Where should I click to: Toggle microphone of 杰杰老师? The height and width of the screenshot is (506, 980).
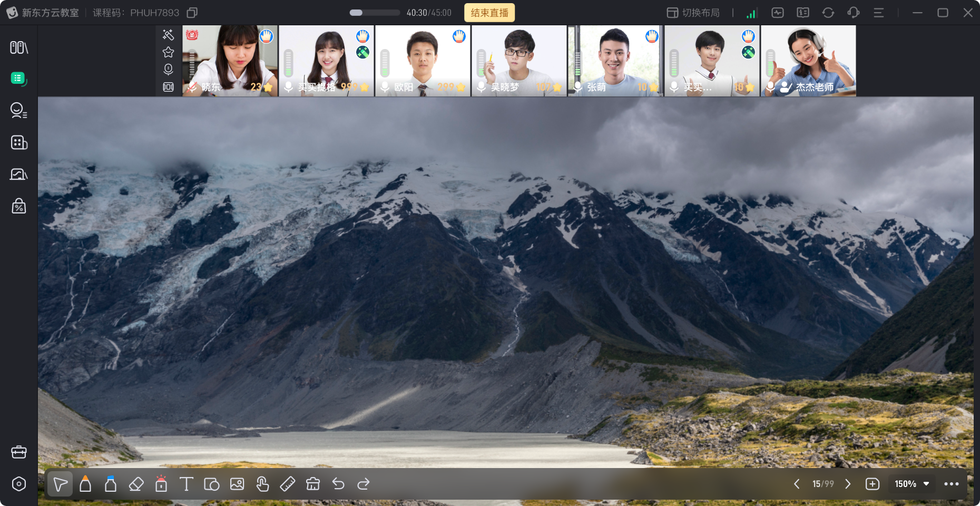point(770,87)
